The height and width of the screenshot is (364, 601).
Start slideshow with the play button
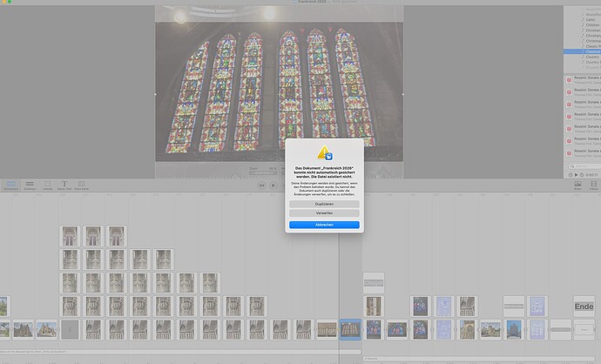pyautogui.click(x=273, y=185)
